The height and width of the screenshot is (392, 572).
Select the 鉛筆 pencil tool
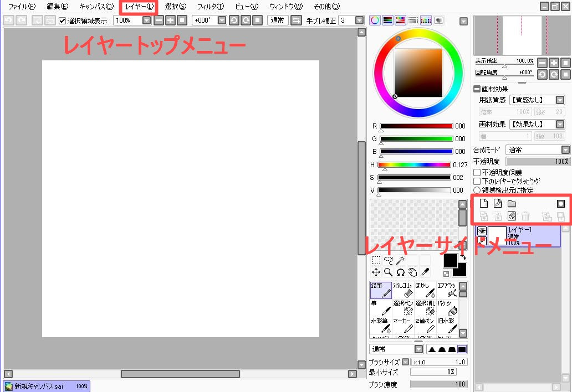[x=381, y=290]
